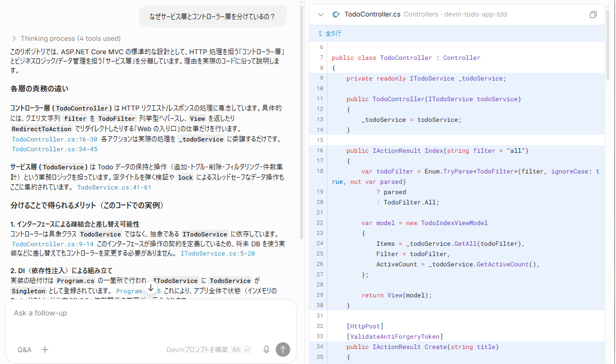Screen dimensions: 616x364
Task: Open the ITodoService.cs:5-20 reference link
Action: [x=218, y=254]
